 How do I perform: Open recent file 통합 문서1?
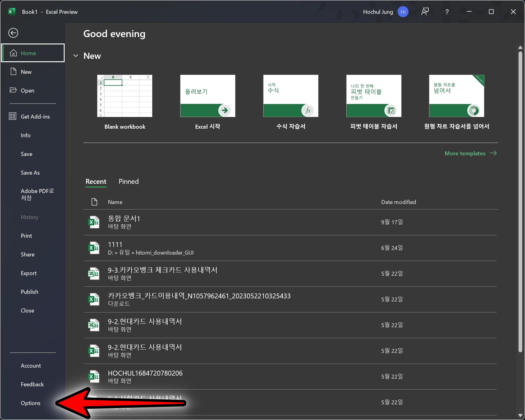point(291,222)
